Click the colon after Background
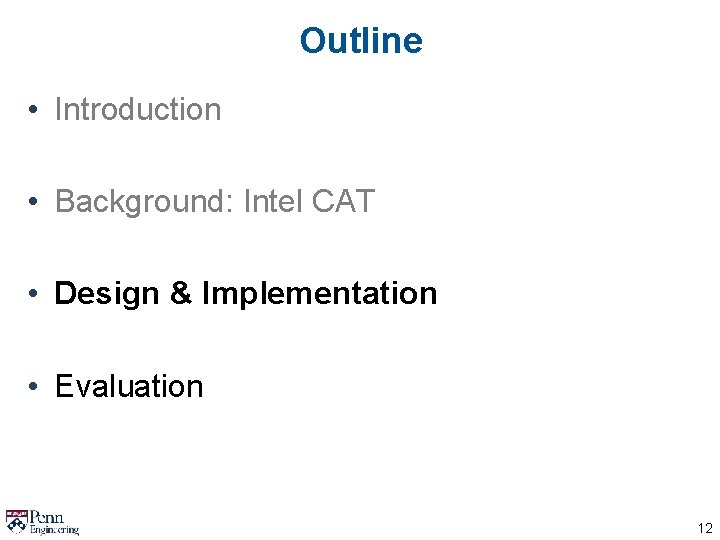 pos(229,203)
